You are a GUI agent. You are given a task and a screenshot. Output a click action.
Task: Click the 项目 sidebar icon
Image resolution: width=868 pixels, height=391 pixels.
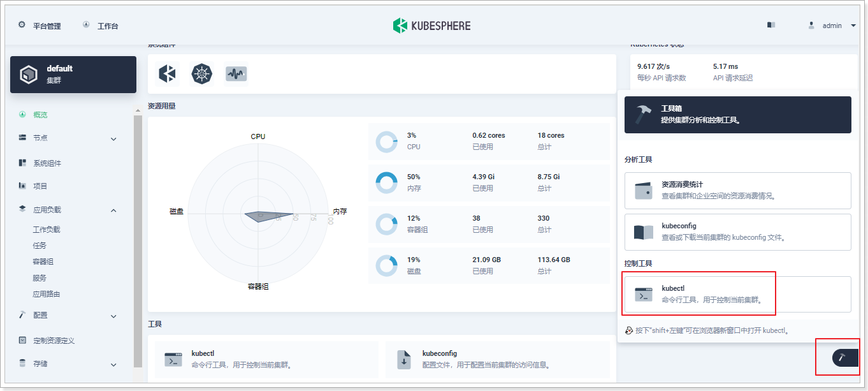click(22, 186)
